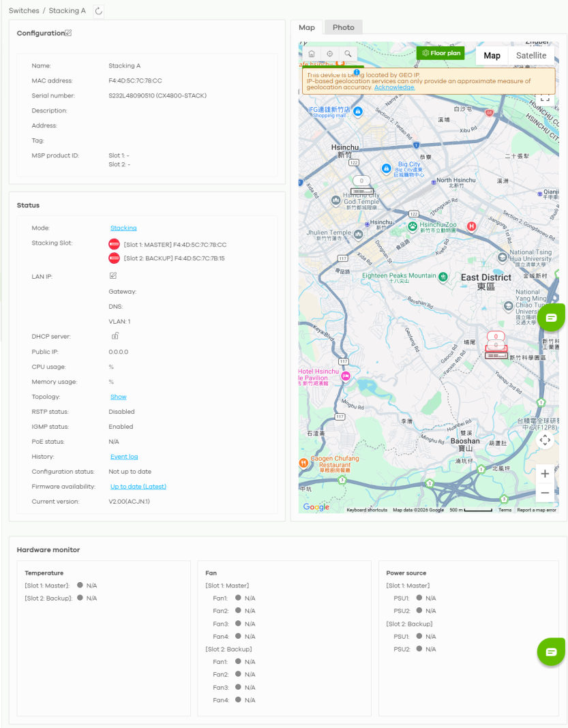This screenshot has height=728, width=568.
Task: Select the Slot 1 MASTER switch icon
Action: tap(115, 244)
